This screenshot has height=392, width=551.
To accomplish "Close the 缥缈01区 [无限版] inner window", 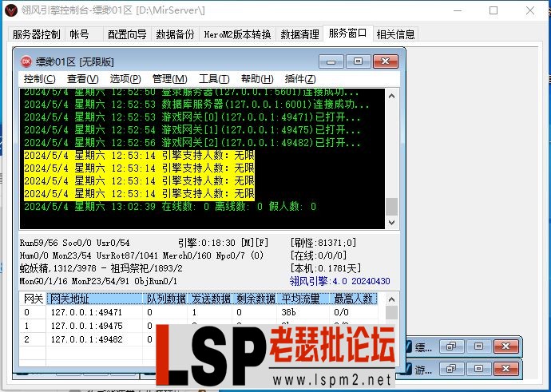I will (x=386, y=61).
